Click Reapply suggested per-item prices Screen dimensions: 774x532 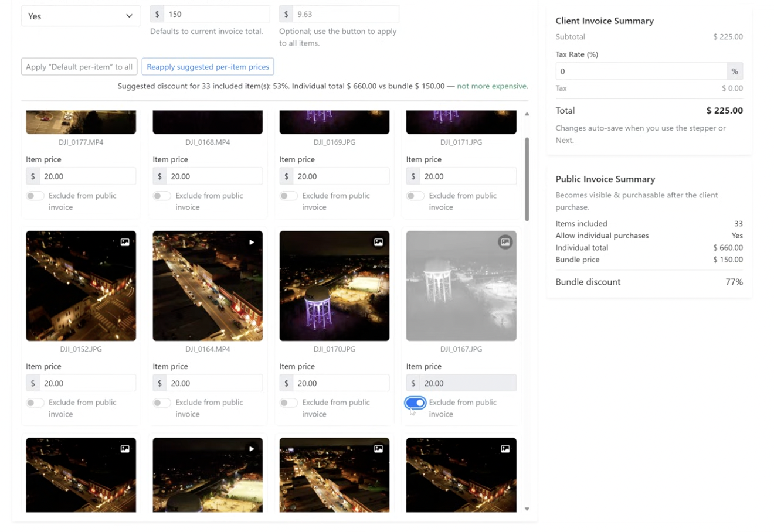208,67
